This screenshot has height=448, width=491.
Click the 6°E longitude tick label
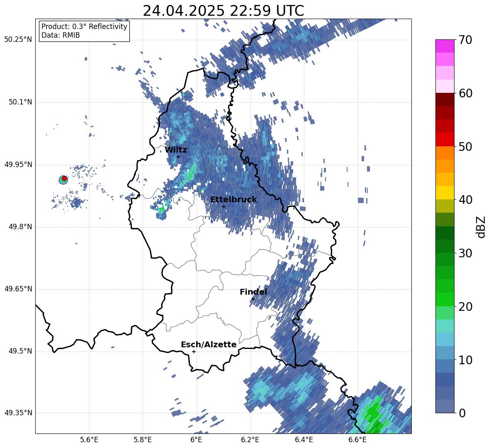[x=196, y=440]
